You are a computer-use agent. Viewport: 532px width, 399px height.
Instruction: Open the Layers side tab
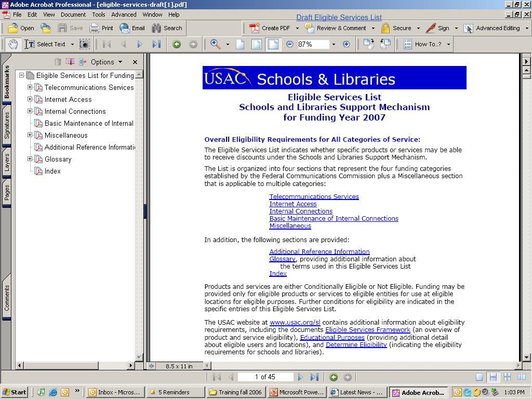(x=6, y=162)
